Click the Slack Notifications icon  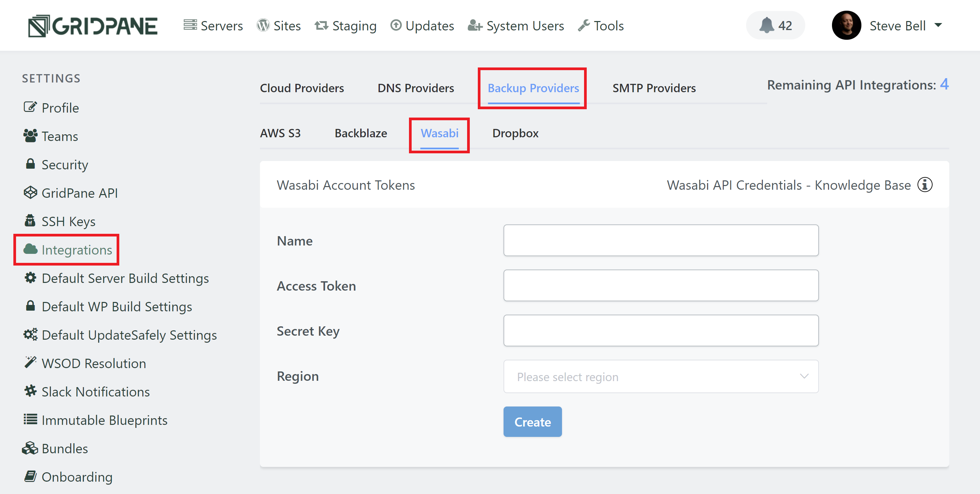tap(30, 391)
